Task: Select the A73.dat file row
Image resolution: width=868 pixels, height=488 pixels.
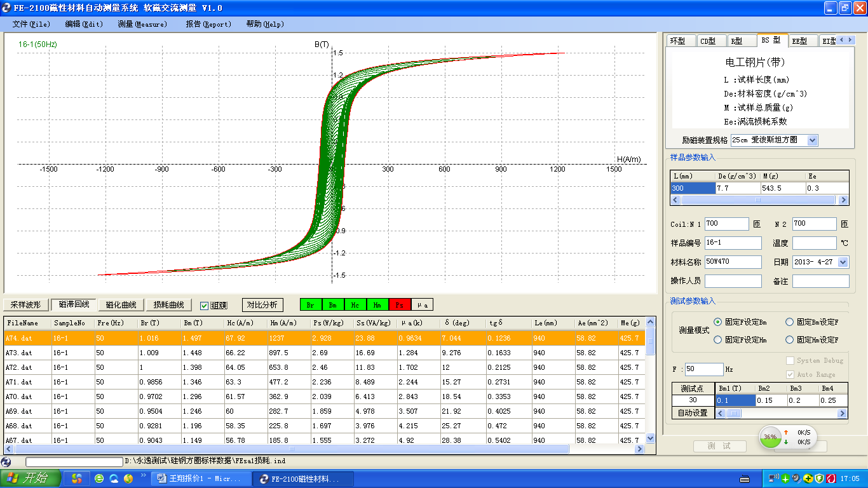Action: (324, 353)
